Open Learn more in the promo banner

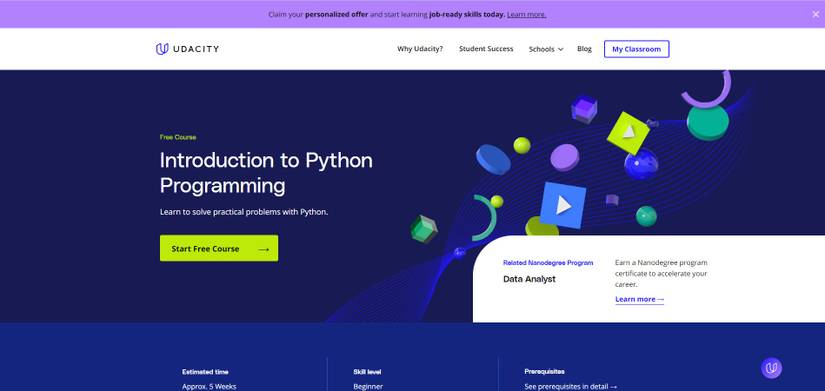click(x=526, y=15)
